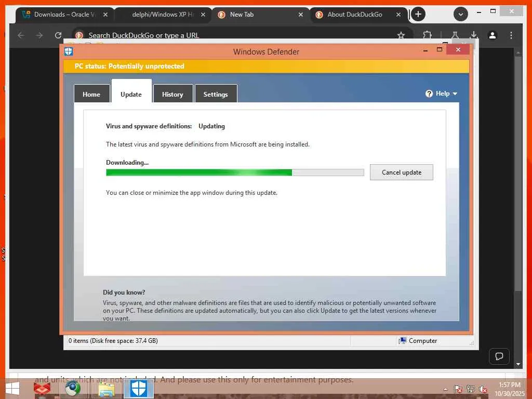Image resolution: width=532 pixels, height=399 pixels.
Task: Open the Action Center flag tray icon
Action: click(x=458, y=390)
